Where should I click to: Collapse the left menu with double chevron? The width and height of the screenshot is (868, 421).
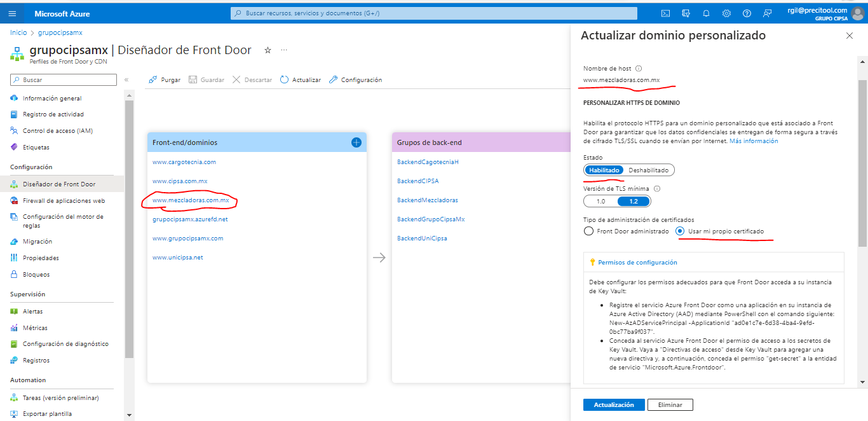tap(126, 80)
